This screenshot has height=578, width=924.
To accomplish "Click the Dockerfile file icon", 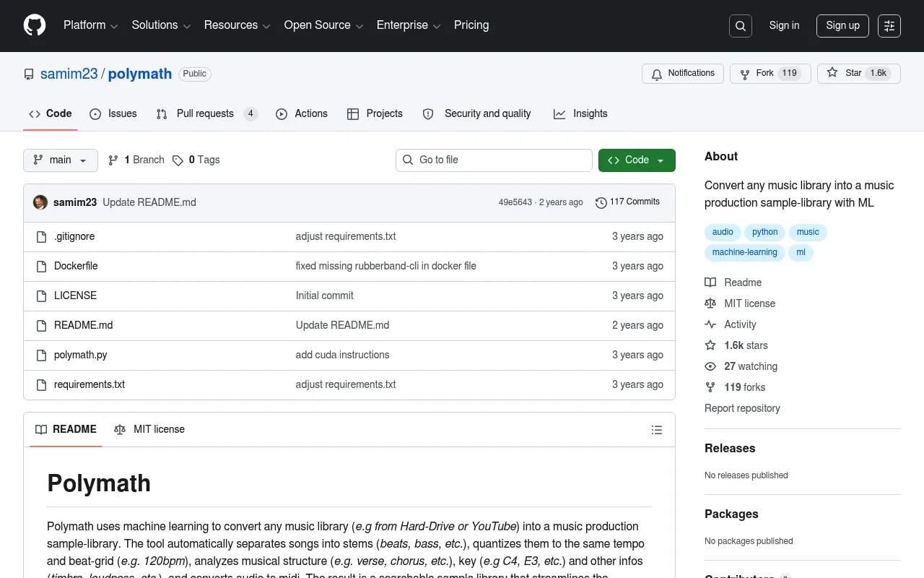I will coord(41,267).
